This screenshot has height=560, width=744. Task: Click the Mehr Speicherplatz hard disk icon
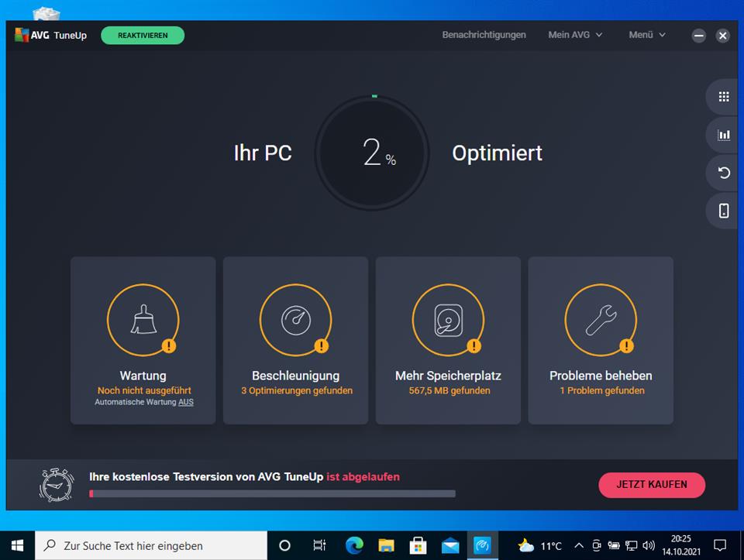pyautogui.click(x=449, y=320)
